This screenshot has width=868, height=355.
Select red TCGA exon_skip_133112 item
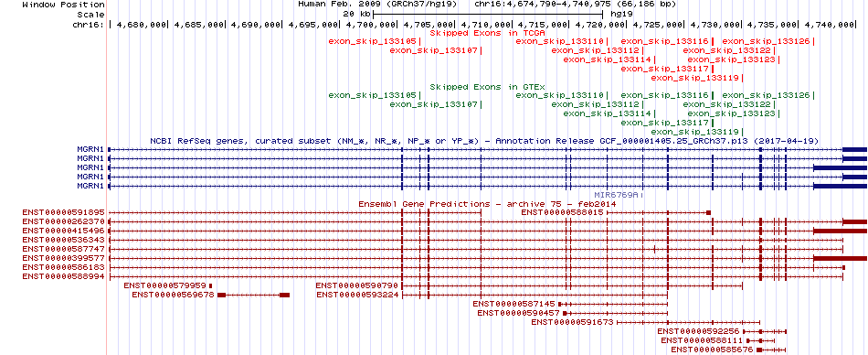click(x=595, y=50)
